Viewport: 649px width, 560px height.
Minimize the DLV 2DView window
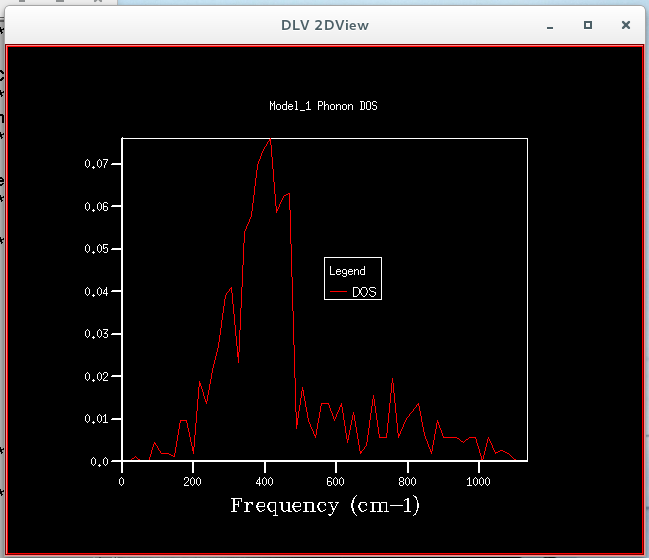click(x=550, y=28)
